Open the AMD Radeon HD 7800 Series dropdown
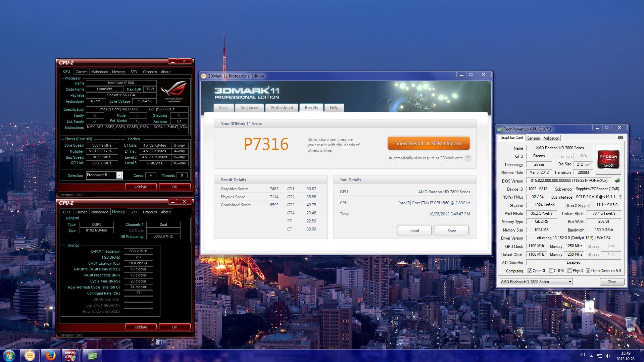This screenshot has height=362, width=644. point(536,282)
